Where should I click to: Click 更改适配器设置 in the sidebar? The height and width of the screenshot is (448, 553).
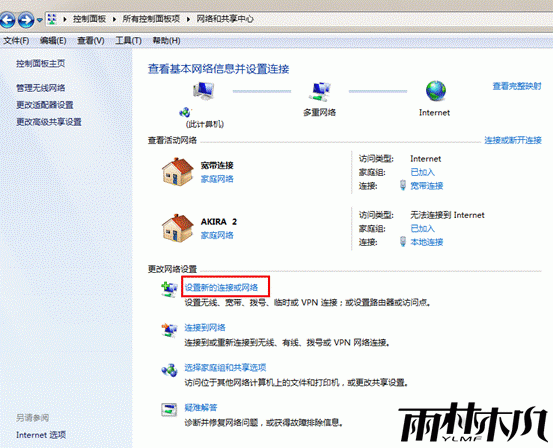coord(45,105)
